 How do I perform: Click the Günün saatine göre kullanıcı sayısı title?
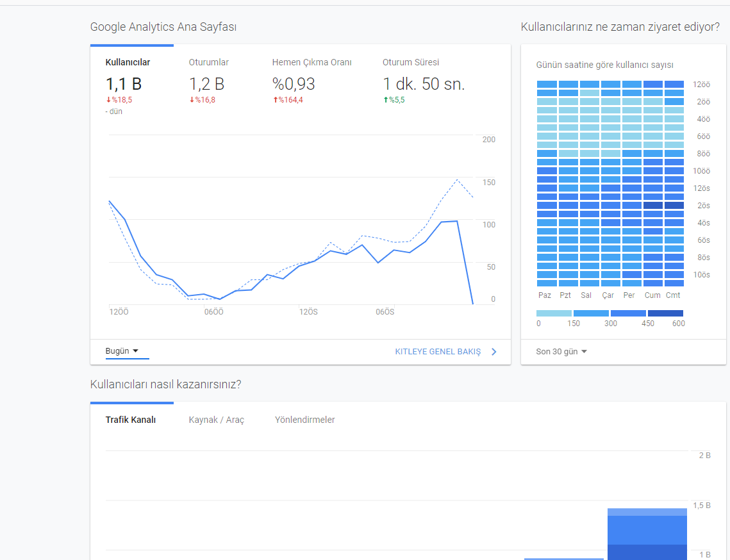tap(605, 65)
